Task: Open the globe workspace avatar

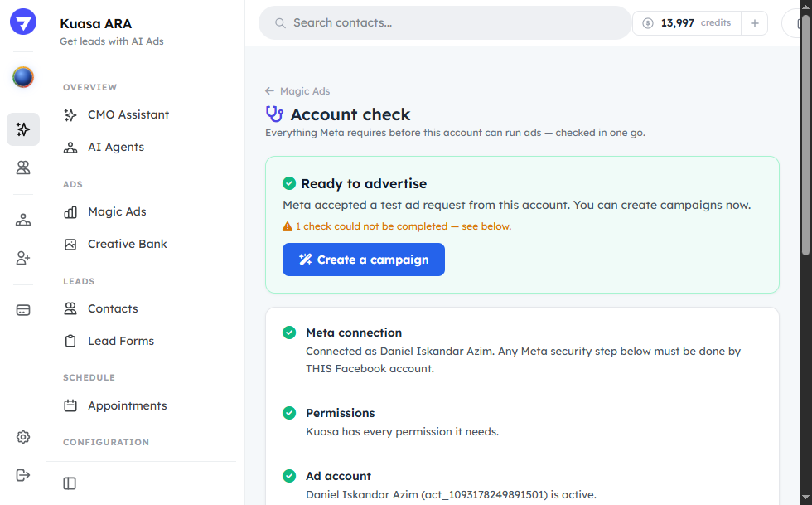Action: coord(23,77)
